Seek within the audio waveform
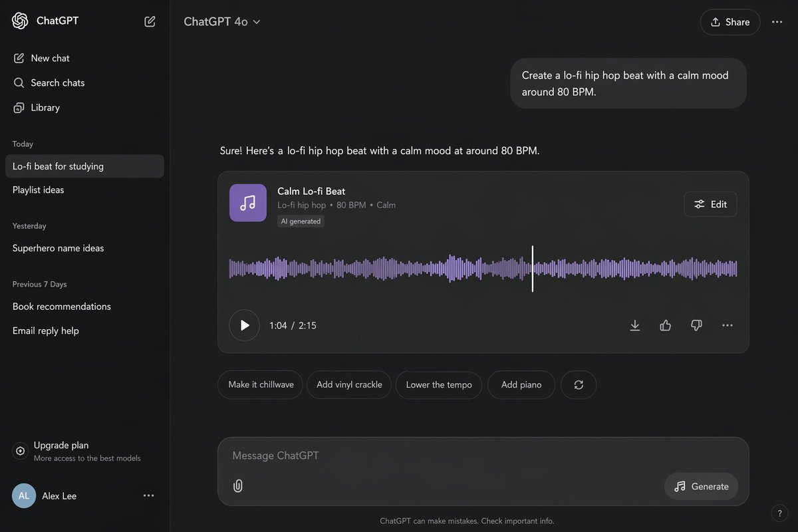Image resolution: width=798 pixels, height=532 pixels. (x=483, y=269)
